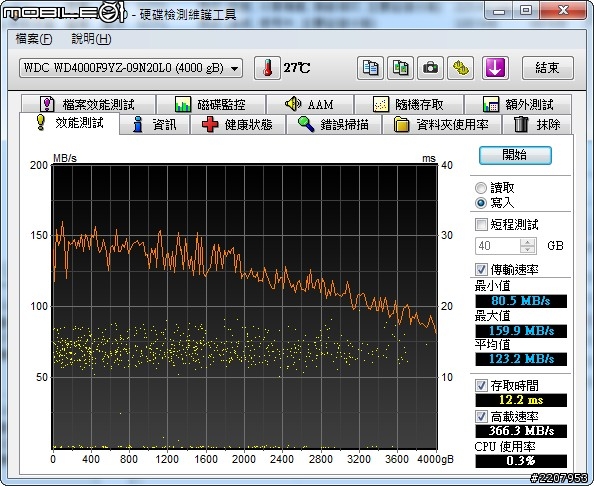Enable the 短程測試 checkbox
Screen dimensions: 594x486
coord(481,224)
